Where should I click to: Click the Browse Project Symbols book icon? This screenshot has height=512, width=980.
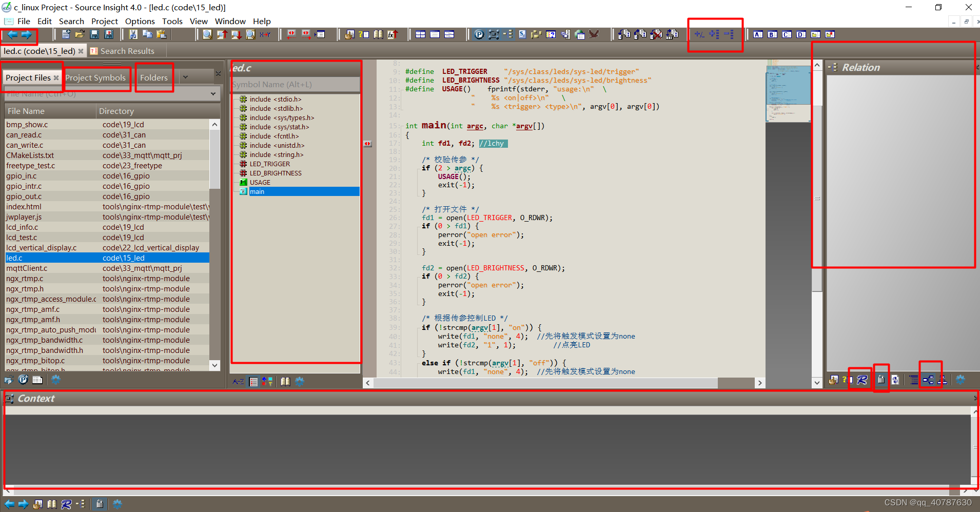[379, 34]
